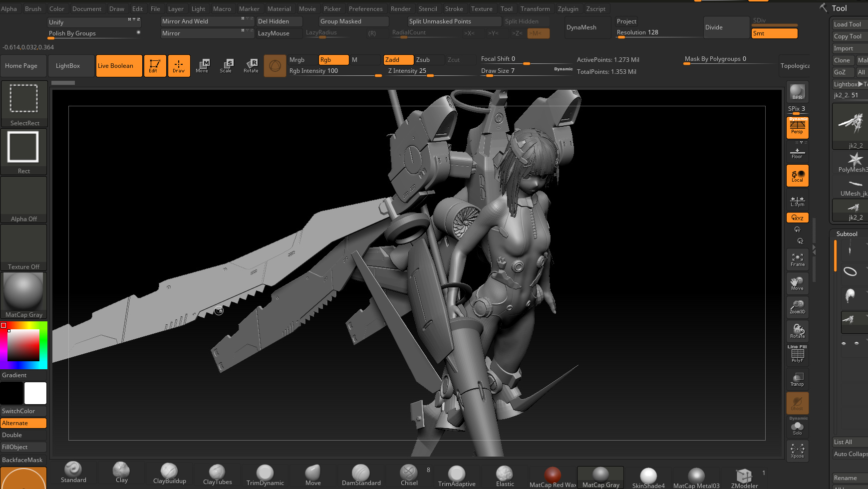Enable Zsub mode
Screen dimensions: 868x489
point(429,60)
